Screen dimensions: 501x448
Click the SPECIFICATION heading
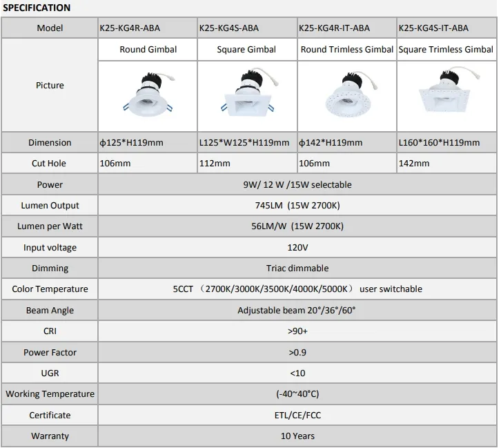click(x=37, y=8)
